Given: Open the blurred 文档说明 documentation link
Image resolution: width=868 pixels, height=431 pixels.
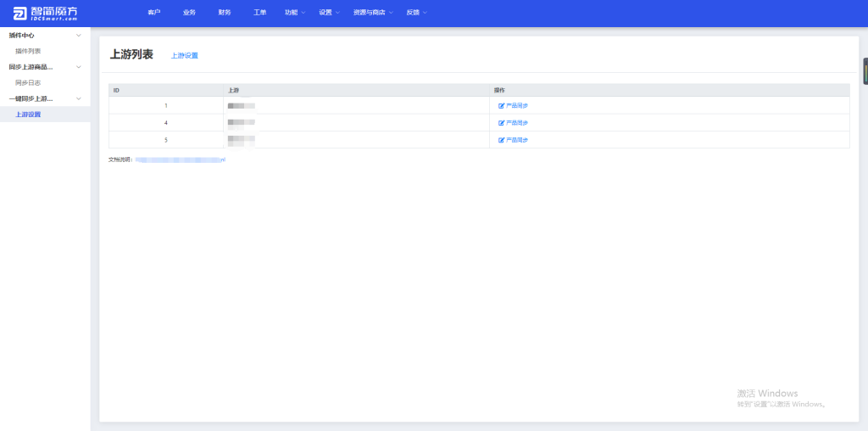Looking at the screenshot, I should pyautogui.click(x=180, y=160).
